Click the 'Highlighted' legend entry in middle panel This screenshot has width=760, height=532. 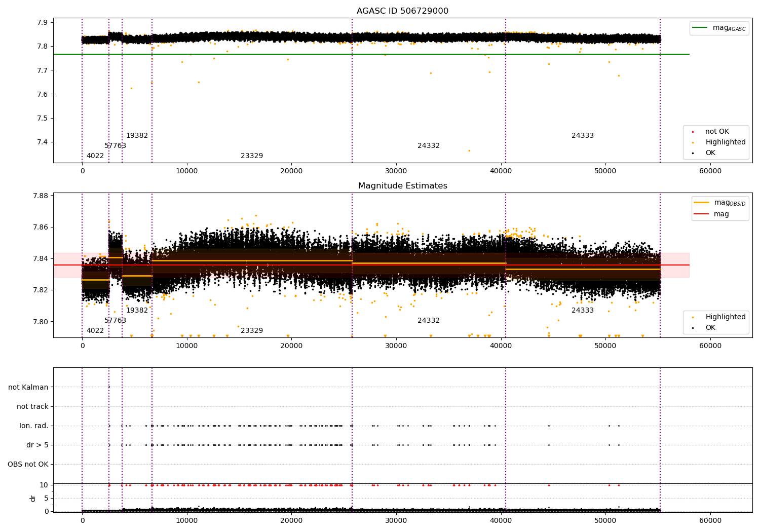point(725,317)
